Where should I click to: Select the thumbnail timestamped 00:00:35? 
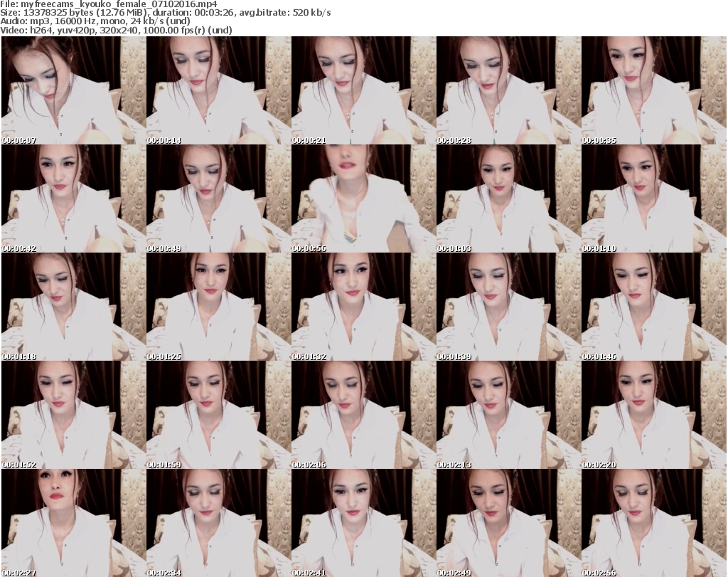654,90
